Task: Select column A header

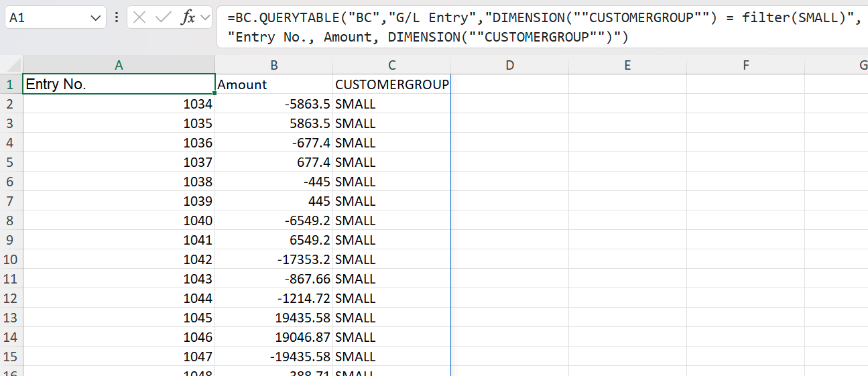Action: [x=119, y=65]
